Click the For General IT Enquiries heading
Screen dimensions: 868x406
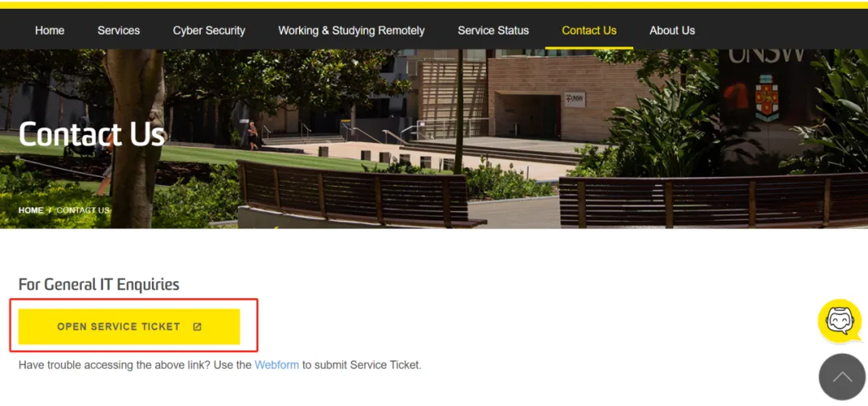click(99, 285)
